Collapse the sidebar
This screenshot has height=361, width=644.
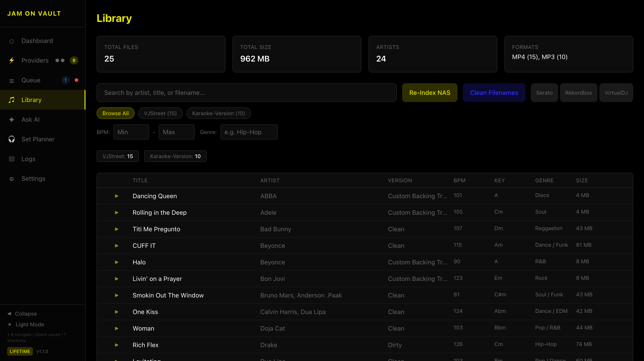(x=22, y=314)
